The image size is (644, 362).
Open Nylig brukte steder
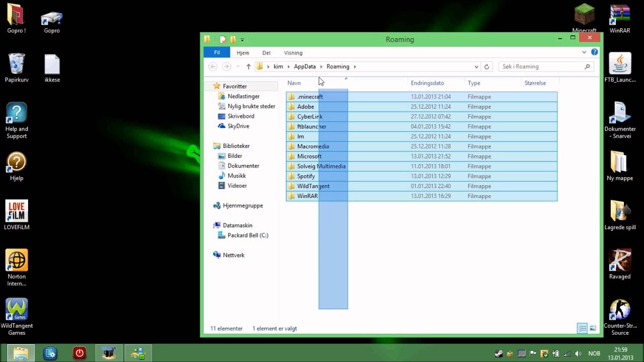(251, 106)
